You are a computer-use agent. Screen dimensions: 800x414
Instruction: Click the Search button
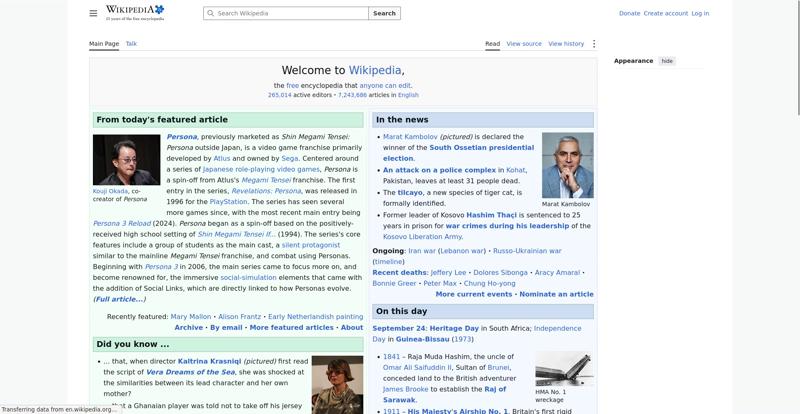click(384, 13)
